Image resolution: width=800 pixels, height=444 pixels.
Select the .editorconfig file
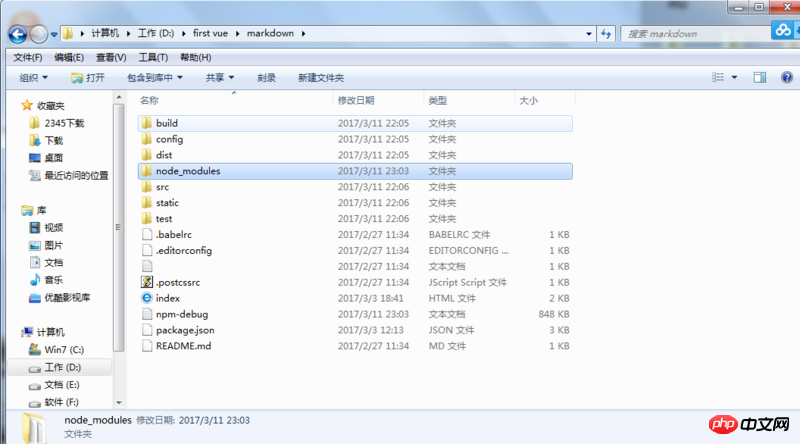coord(355,250)
